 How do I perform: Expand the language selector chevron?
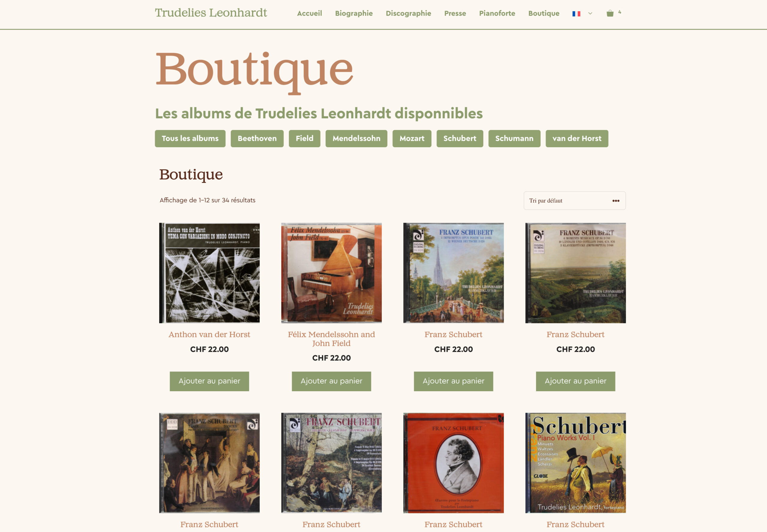point(590,14)
